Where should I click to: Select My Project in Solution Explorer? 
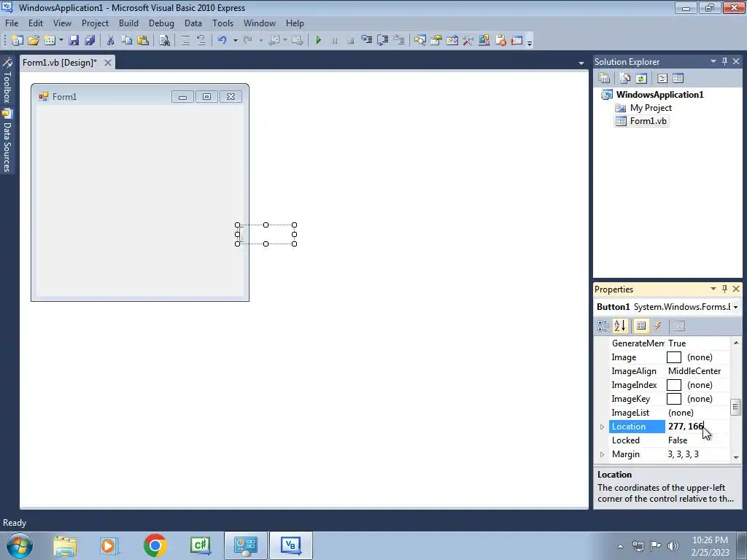click(651, 108)
